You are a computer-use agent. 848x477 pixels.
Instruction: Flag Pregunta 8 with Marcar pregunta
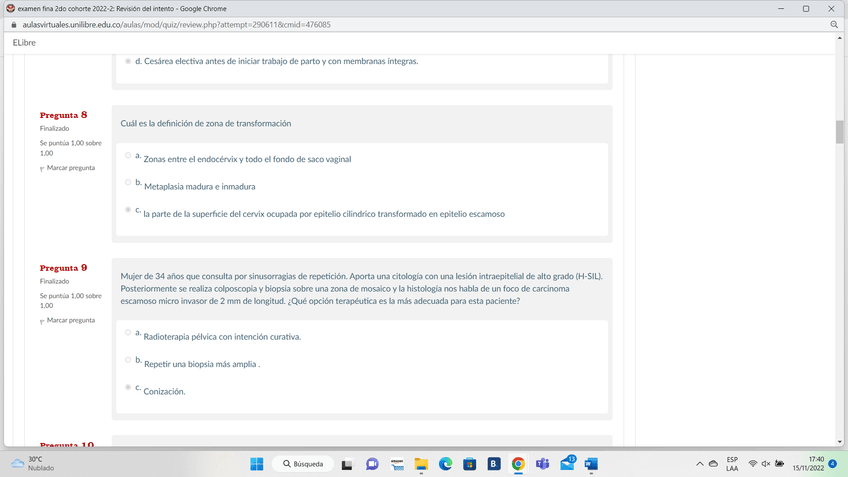[68, 168]
